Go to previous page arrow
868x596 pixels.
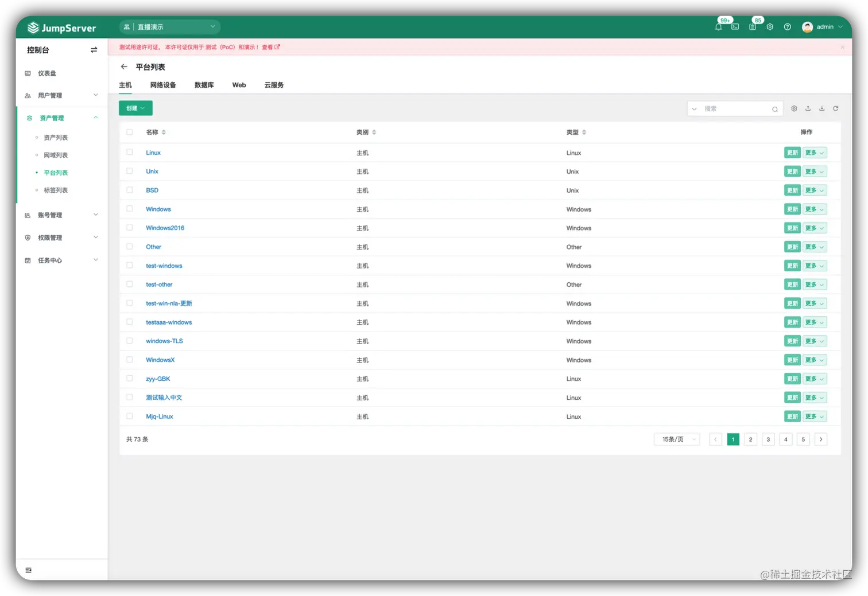[715, 439]
